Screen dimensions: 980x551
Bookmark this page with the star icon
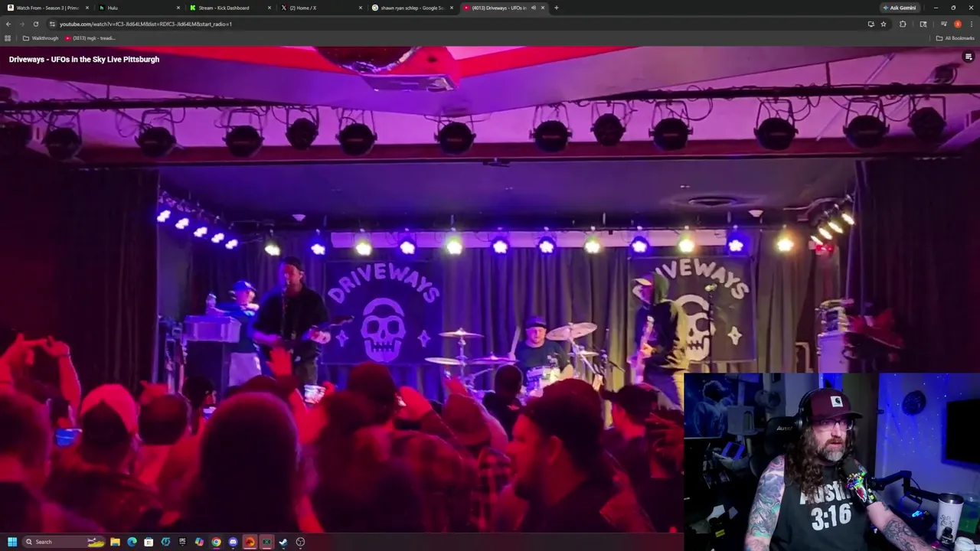tap(884, 24)
